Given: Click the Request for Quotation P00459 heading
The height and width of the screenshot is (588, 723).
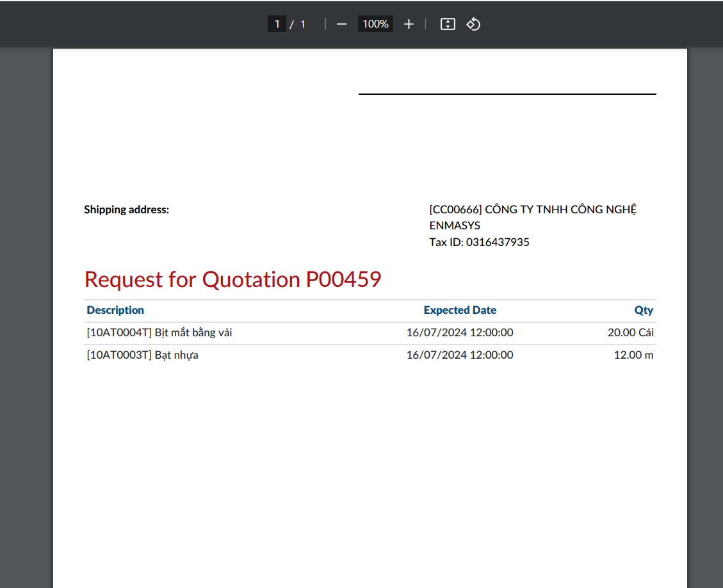Looking at the screenshot, I should click(232, 279).
